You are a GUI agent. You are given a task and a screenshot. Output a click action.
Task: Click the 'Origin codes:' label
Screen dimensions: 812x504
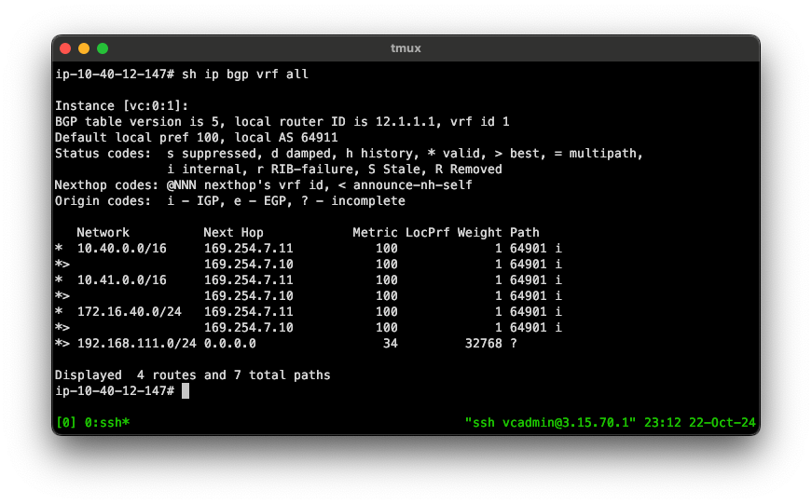(103, 201)
